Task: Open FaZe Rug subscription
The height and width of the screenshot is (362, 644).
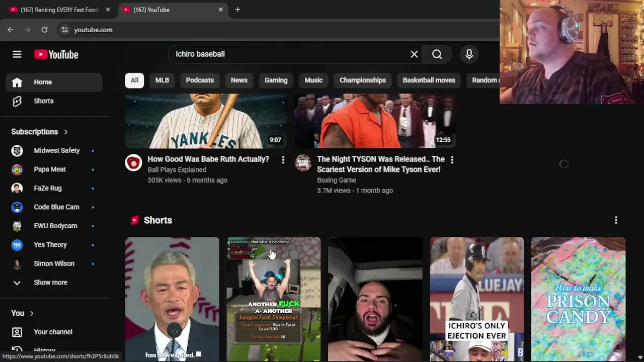Action: 54,188
